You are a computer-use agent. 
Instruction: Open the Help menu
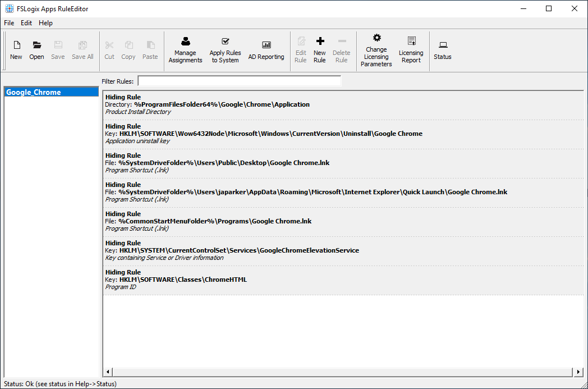click(x=46, y=23)
